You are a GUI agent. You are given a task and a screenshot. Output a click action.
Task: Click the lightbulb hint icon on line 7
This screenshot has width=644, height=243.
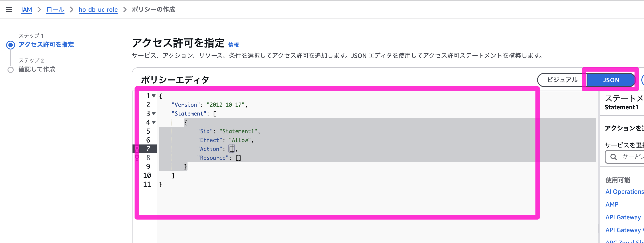(x=137, y=149)
